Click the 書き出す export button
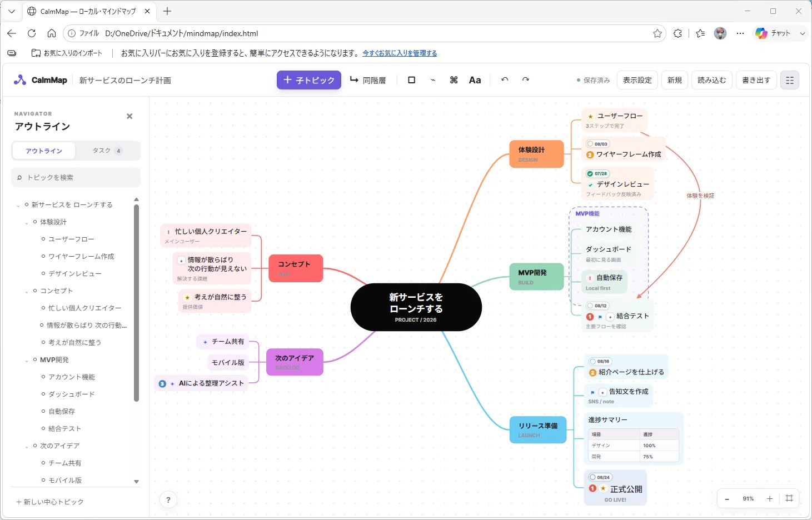This screenshot has width=812, height=520. pyautogui.click(x=756, y=80)
